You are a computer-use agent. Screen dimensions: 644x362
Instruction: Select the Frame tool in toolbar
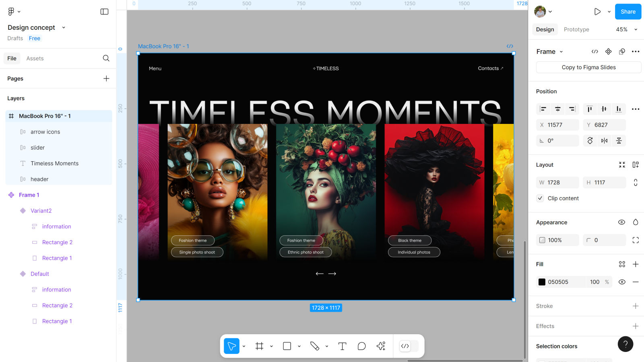point(260,346)
